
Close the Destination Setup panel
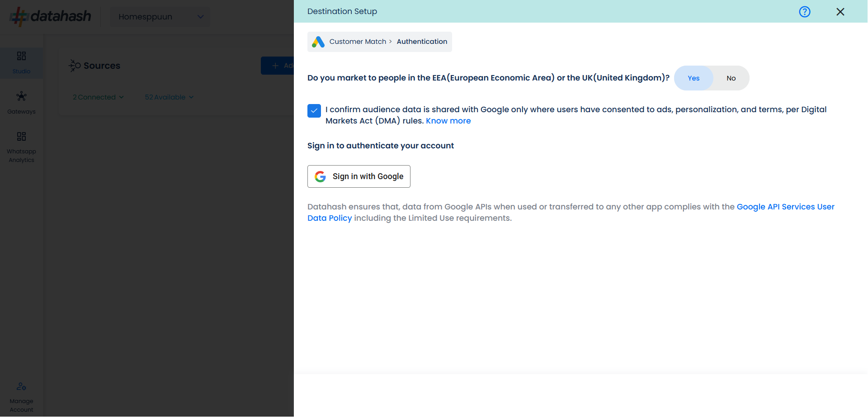(840, 12)
